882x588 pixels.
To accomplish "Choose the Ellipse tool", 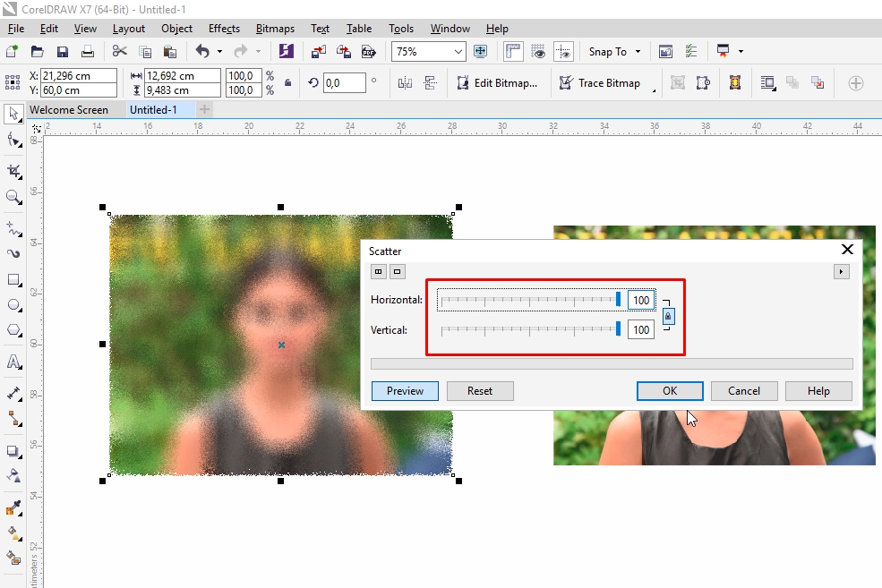I will click(13, 304).
